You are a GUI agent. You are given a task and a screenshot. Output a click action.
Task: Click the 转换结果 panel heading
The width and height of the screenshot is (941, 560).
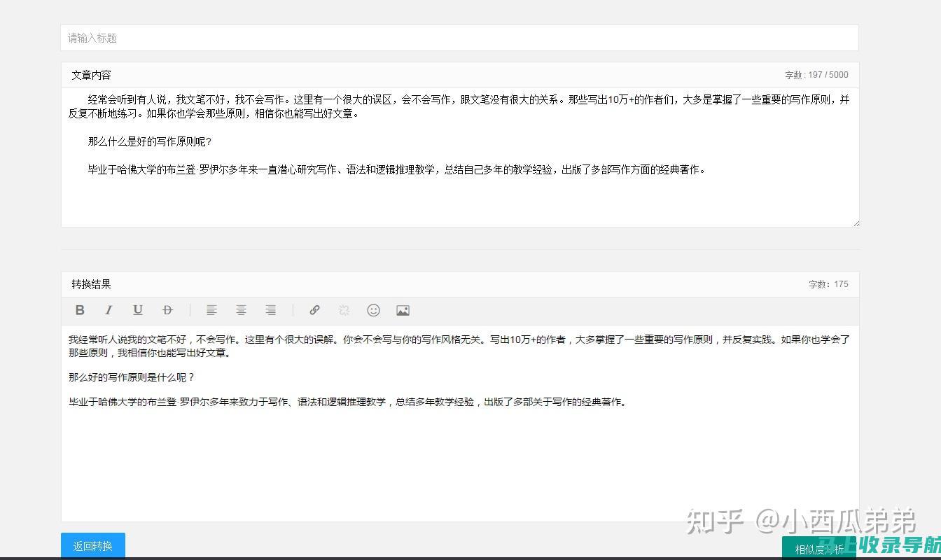91,284
